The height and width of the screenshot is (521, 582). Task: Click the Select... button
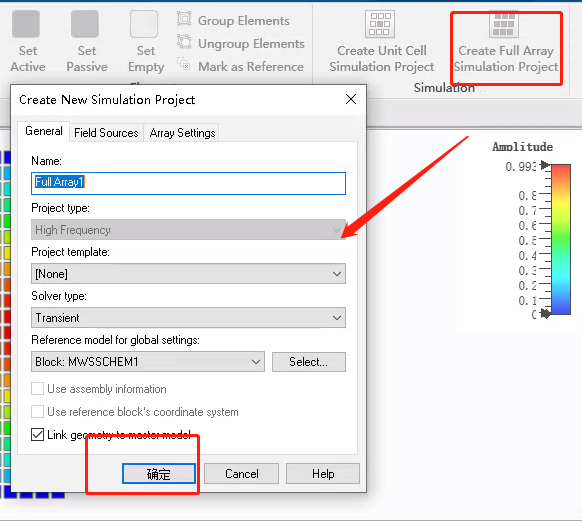pyautogui.click(x=308, y=362)
